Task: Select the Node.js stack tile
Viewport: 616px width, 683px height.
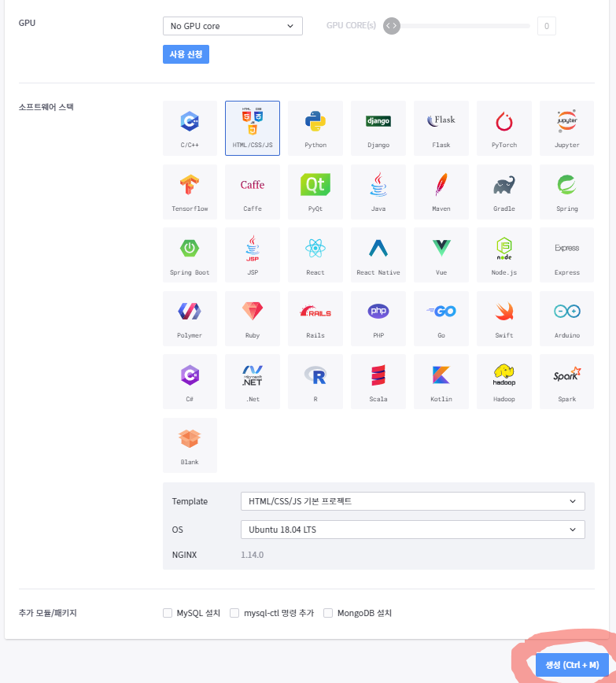Action: [x=504, y=255]
